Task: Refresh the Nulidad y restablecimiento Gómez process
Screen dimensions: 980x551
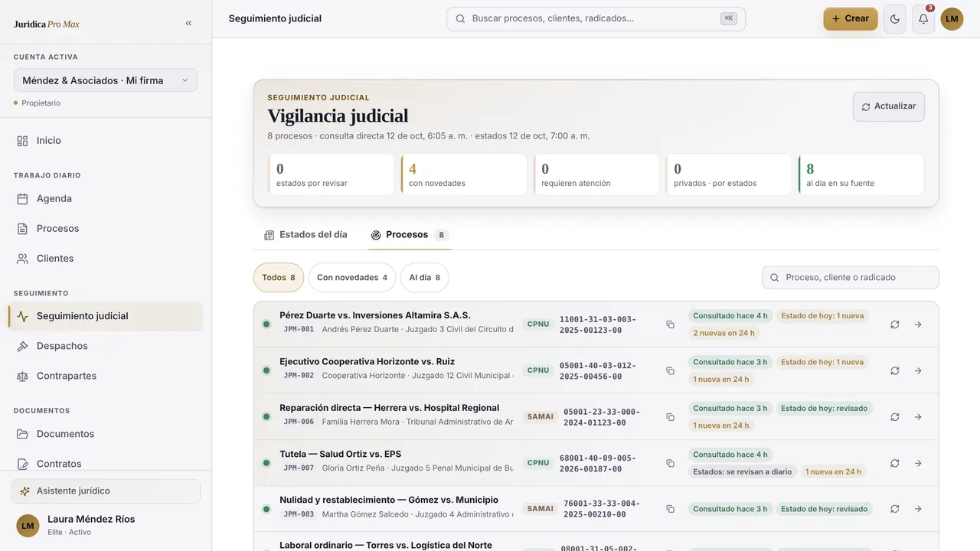Action: click(894, 509)
